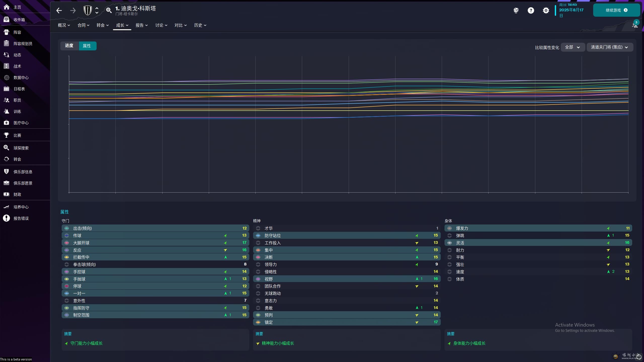Open the 医疗中心 medical centre icon
The image size is (644, 362).
tap(7, 123)
